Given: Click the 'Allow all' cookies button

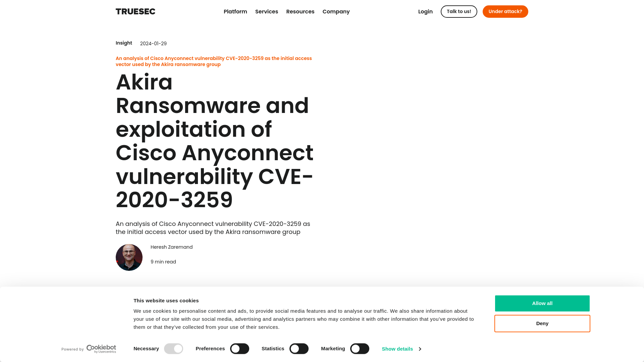Looking at the screenshot, I should coord(542,303).
